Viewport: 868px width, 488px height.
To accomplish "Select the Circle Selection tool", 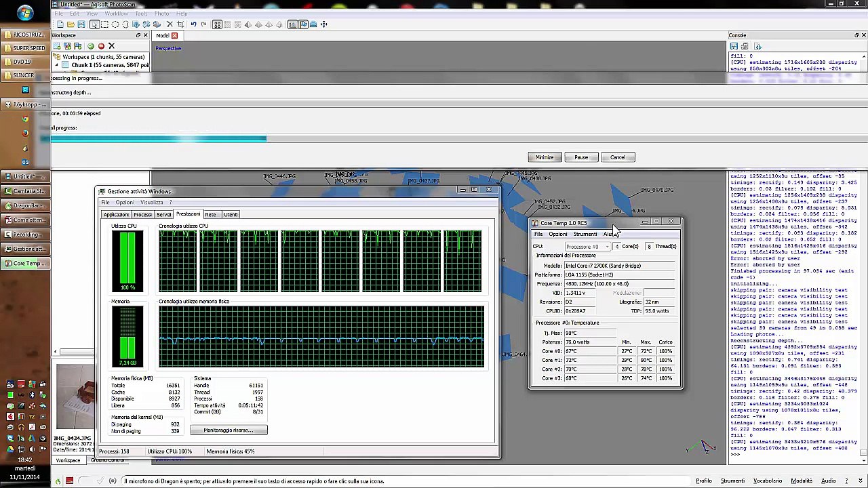I will 115,24.
